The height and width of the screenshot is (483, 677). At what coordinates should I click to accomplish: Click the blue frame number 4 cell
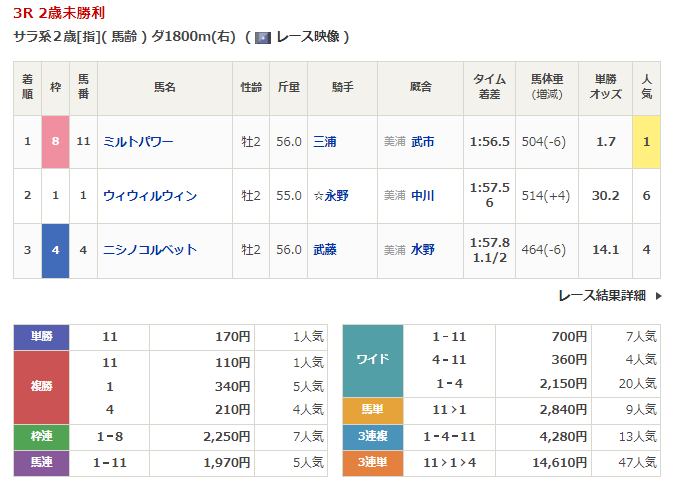56,250
